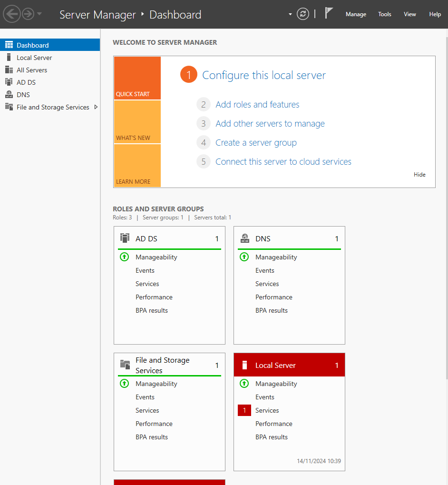Click the Local Server sidebar icon
The image size is (448, 485).
click(x=9, y=57)
